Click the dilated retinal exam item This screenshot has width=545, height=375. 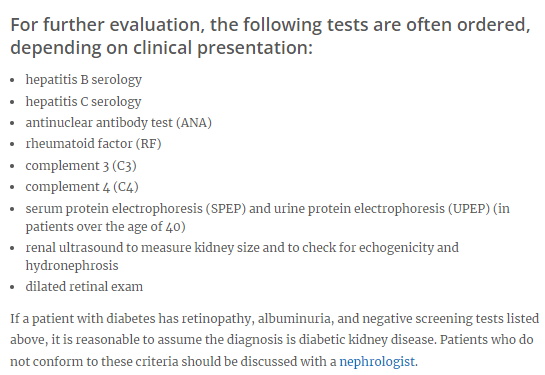pos(84,287)
